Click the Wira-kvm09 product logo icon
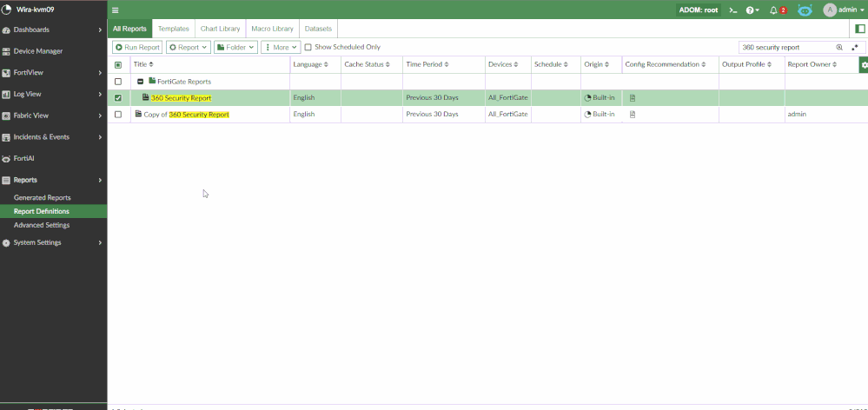 [7, 9]
